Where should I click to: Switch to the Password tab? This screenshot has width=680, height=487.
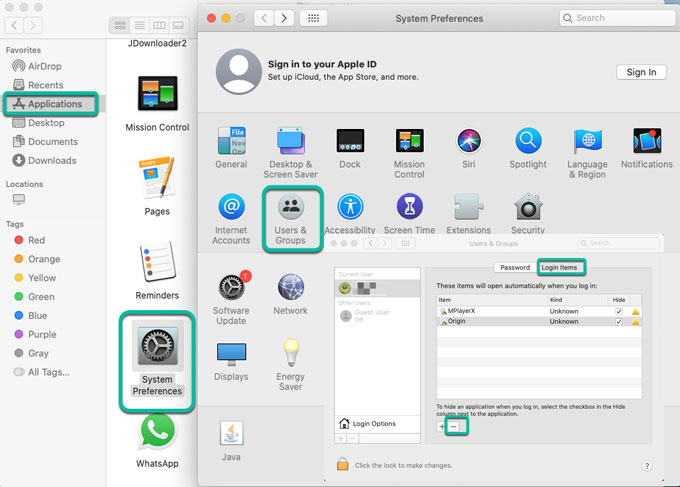[x=515, y=267]
